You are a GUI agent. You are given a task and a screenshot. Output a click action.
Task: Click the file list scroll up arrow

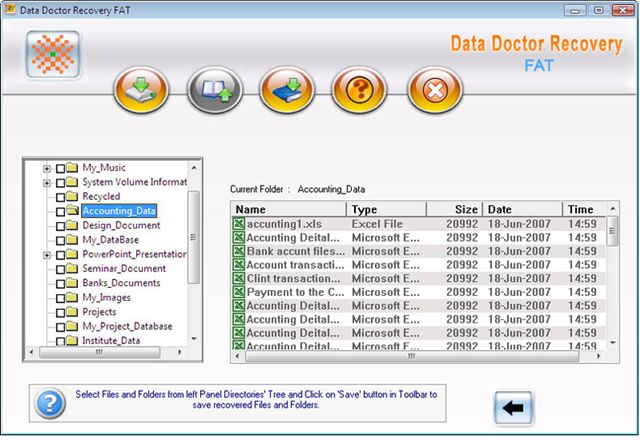tap(613, 209)
